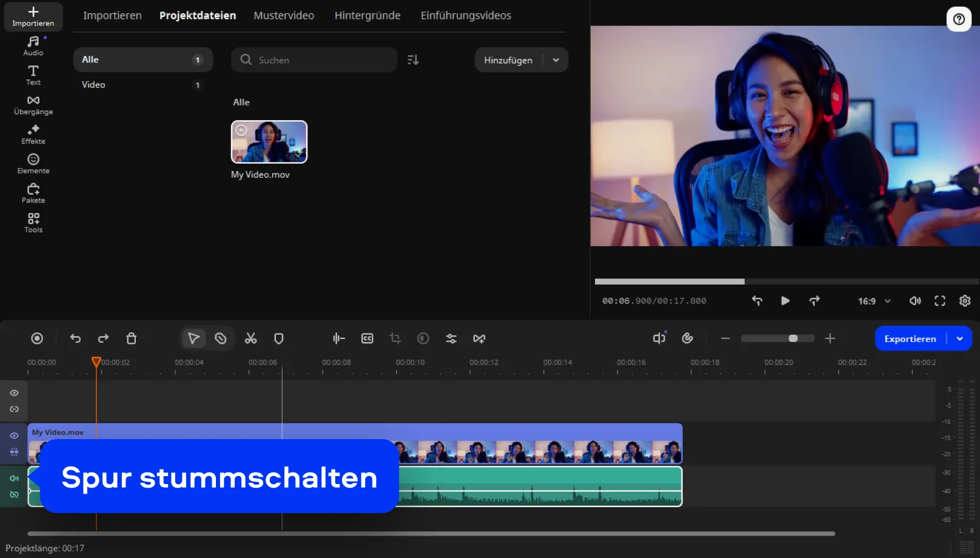The height and width of the screenshot is (558, 980).
Task: Click the sort order icon beside search
Action: (413, 60)
